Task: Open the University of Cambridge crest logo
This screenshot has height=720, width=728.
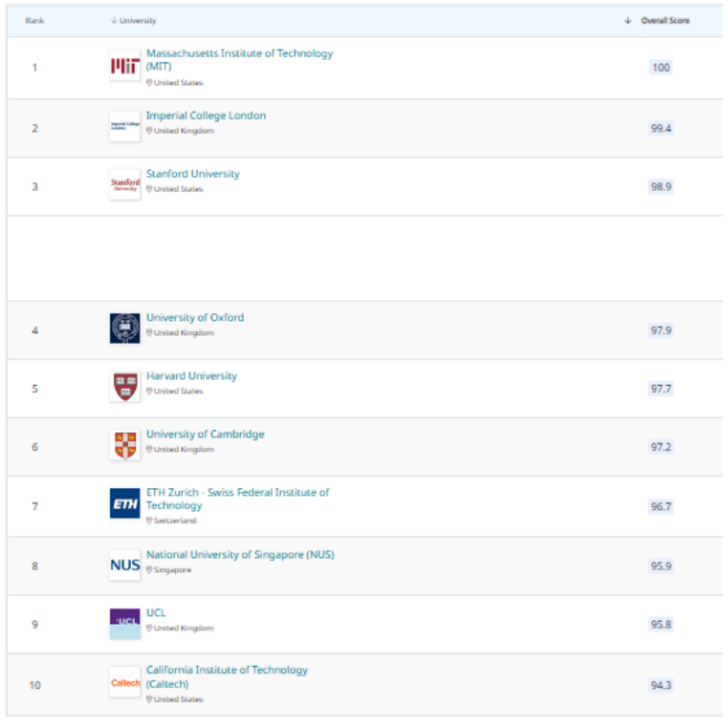Action: tap(125, 445)
